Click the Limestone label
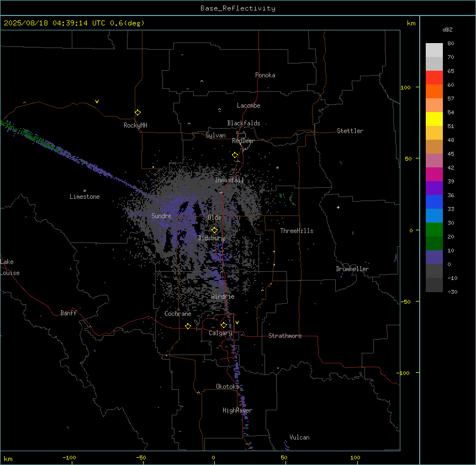The image size is (476, 465). (x=84, y=197)
